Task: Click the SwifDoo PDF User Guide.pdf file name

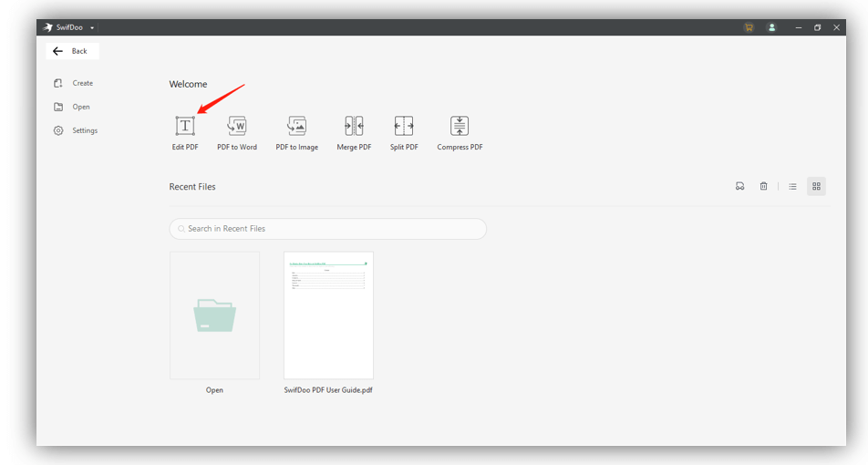Action: coord(328,389)
